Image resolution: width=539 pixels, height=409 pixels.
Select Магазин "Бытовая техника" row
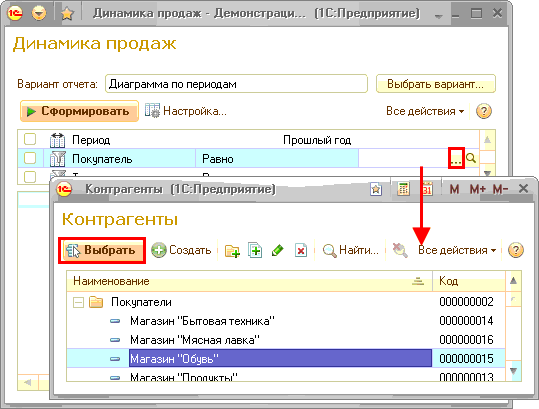pyautogui.click(x=286, y=321)
